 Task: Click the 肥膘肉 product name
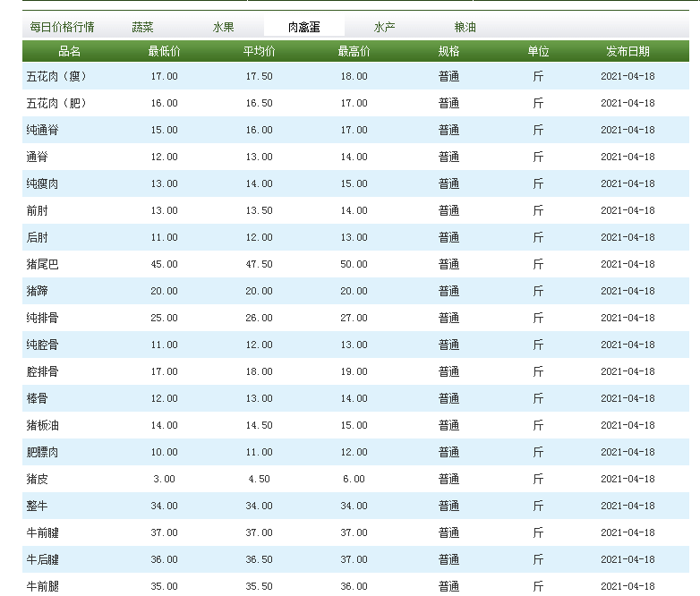tap(42, 452)
